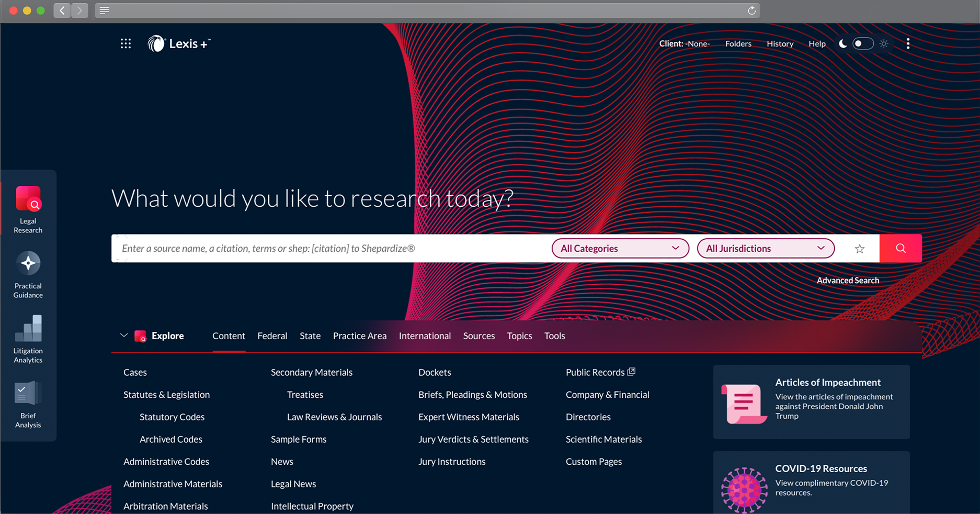Screen dimensions: 980x514
Task: Click the browser address bar
Action: [427, 10]
